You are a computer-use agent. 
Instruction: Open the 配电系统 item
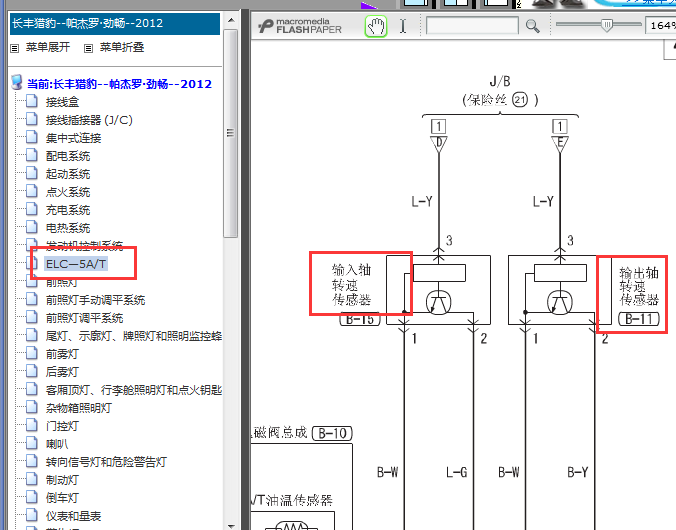[68, 156]
